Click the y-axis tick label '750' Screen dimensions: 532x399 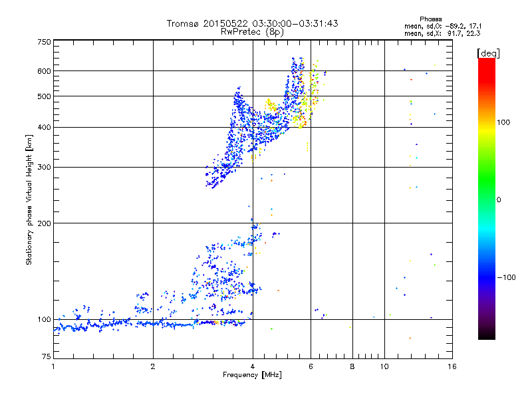pyautogui.click(x=44, y=42)
